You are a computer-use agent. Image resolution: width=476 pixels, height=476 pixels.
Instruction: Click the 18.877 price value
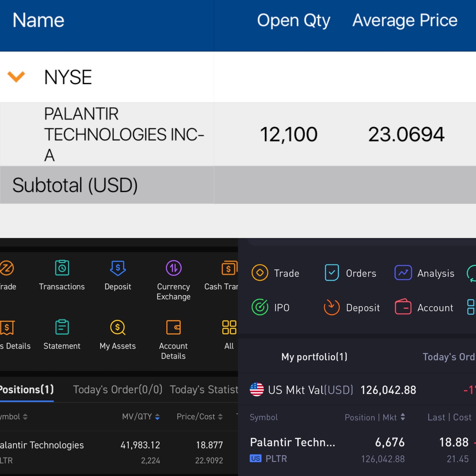point(209,445)
